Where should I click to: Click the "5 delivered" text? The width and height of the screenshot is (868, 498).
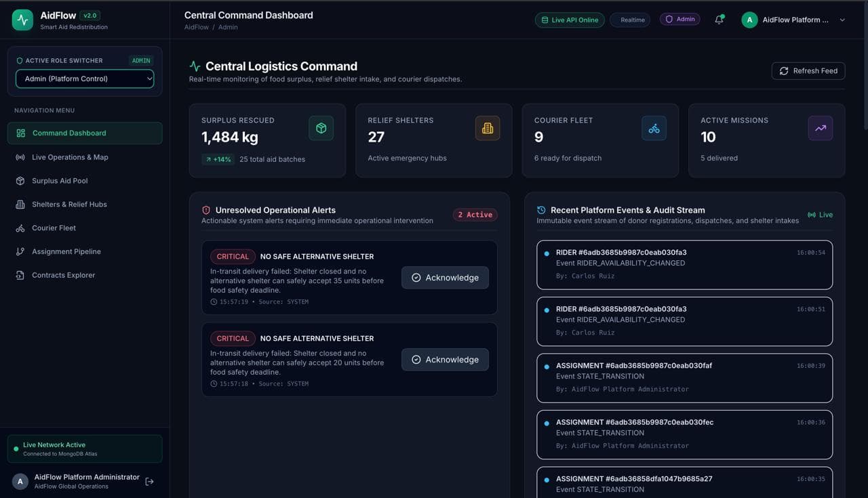pyautogui.click(x=719, y=158)
